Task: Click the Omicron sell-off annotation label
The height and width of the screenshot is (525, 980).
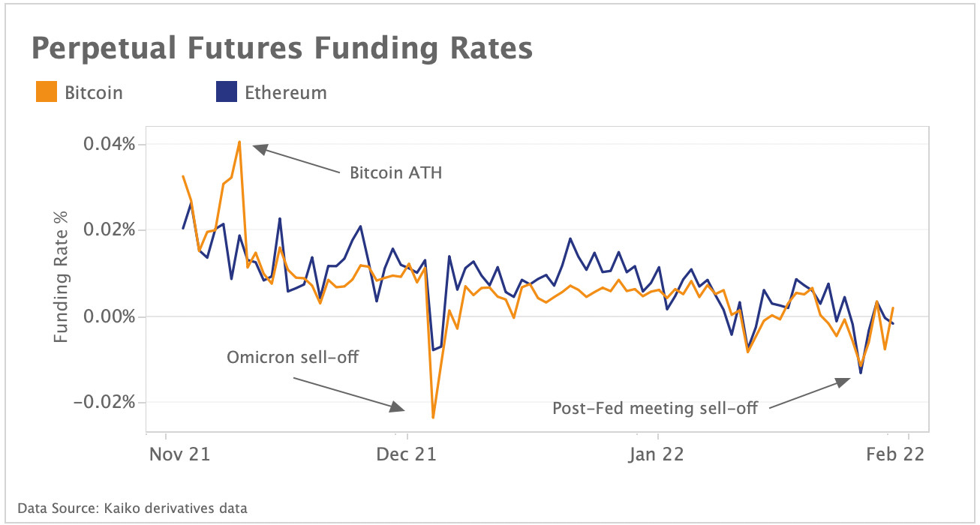Action: (x=293, y=358)
